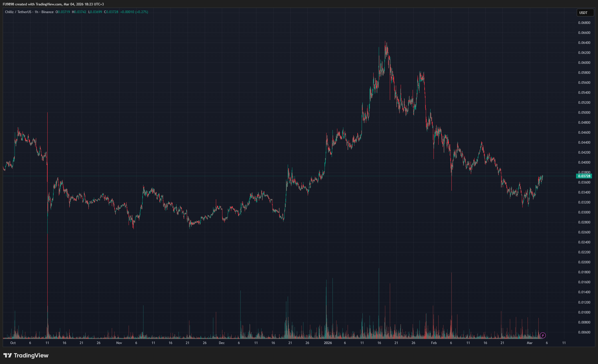Click the Dec marker on time axis
This screenshot has width=598, height=364.
click(x=222, y=343)
